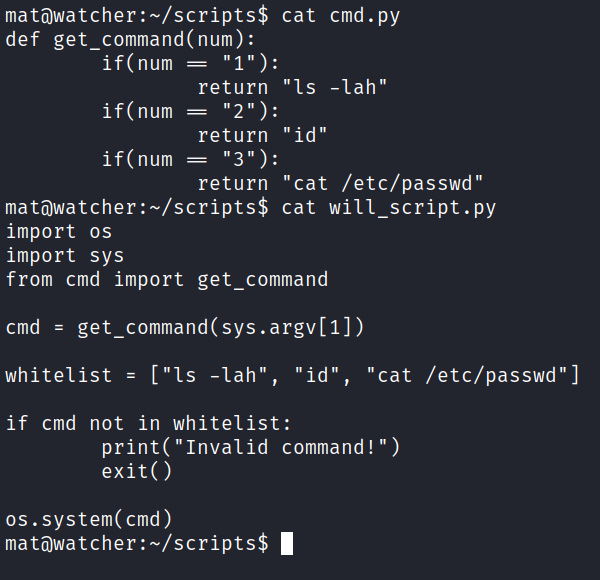Click the last 'mat@watcher:~/scripts$' prompt
Viewport: 600px width, 580px height.
click(137, 544)
